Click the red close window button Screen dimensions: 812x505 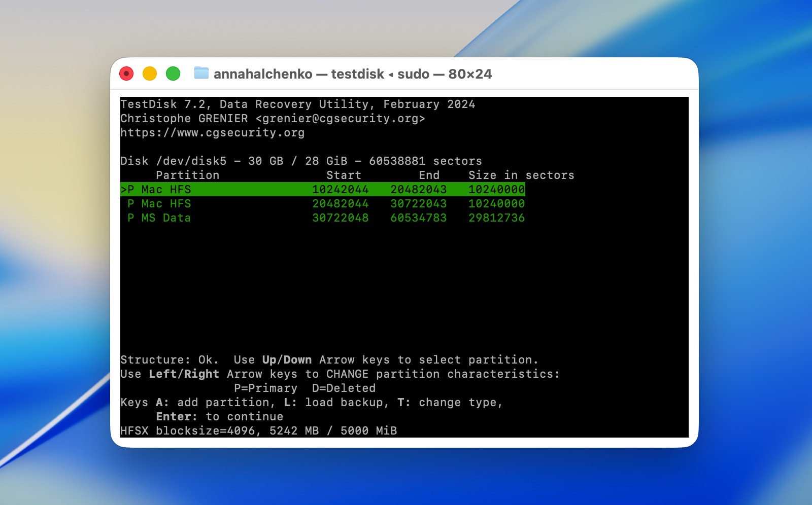(126, 74)
